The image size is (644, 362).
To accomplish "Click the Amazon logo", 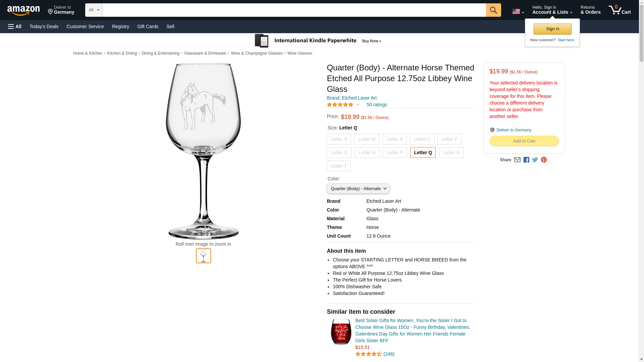I will 23,10.
